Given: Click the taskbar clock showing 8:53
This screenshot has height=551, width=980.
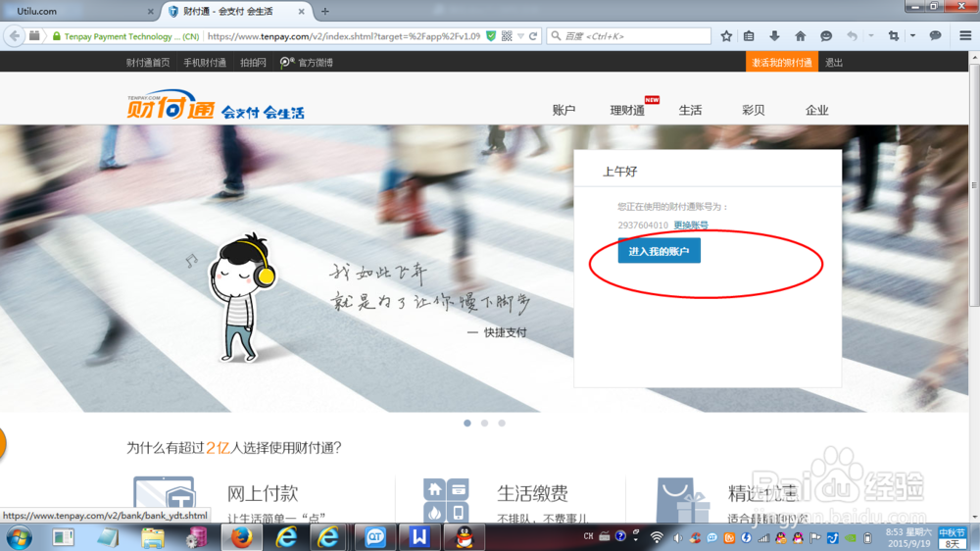Looking at the screenshot, I should tap(910, 538).
